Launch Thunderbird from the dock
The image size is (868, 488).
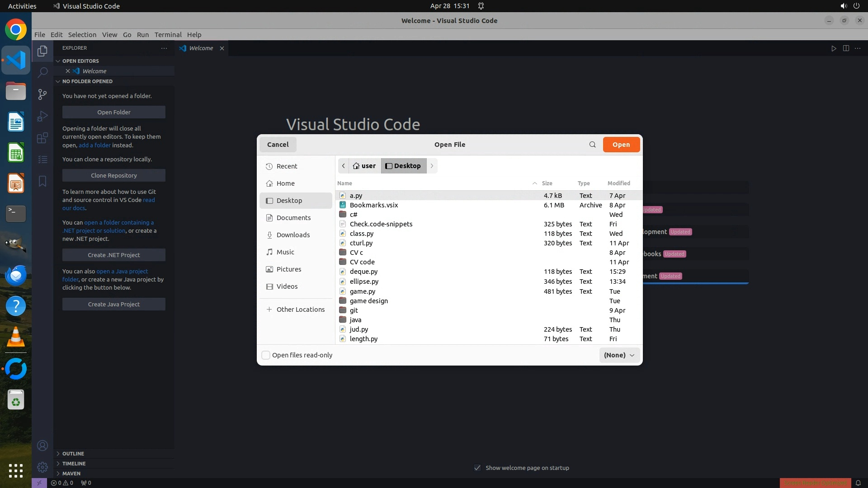(x=16, y=275)
